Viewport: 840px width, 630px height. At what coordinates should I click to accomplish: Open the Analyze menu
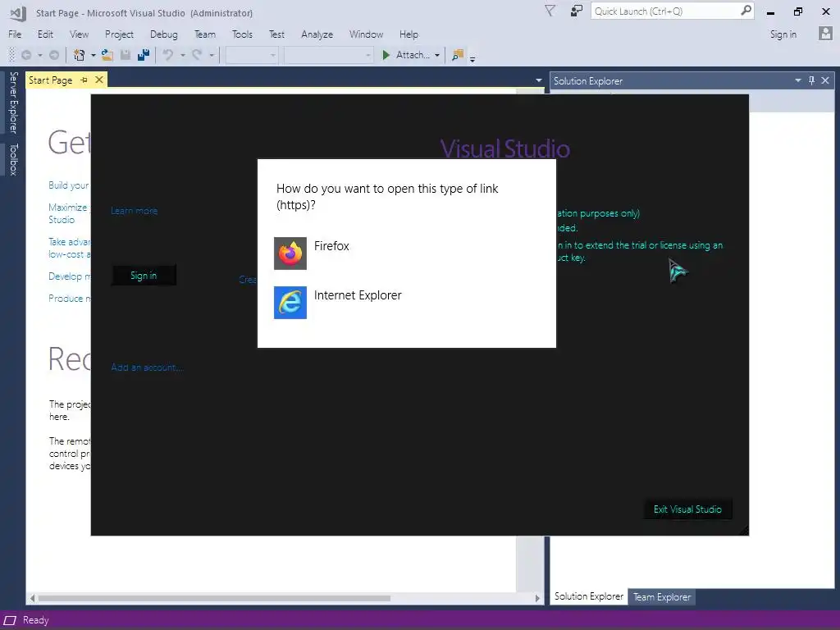point(317,34)
